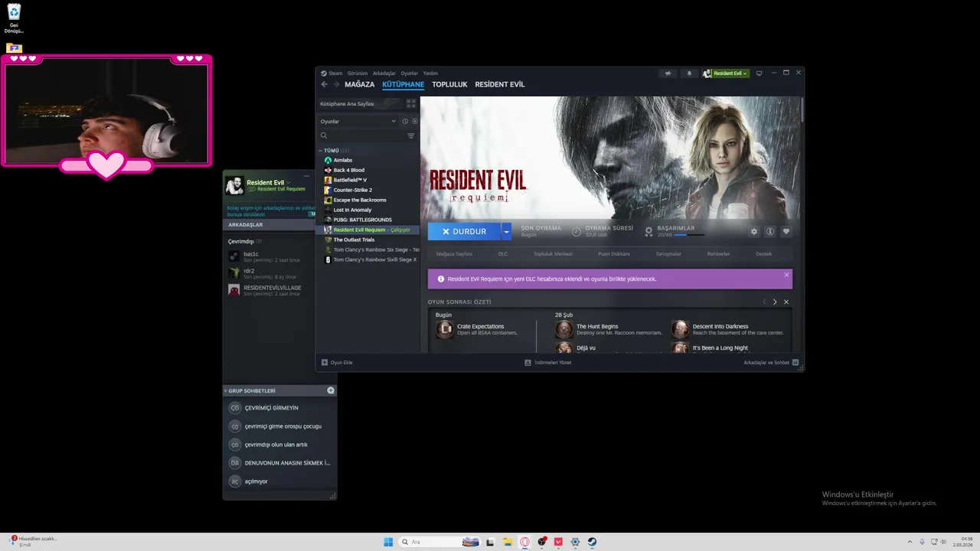Open the Steam announcements megaphone icon

point(668,73)
